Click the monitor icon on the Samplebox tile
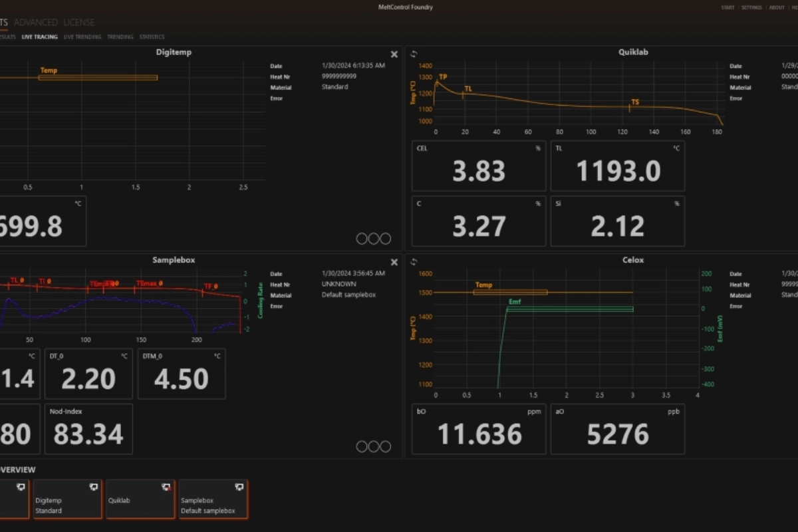 [x=239, y=487]
